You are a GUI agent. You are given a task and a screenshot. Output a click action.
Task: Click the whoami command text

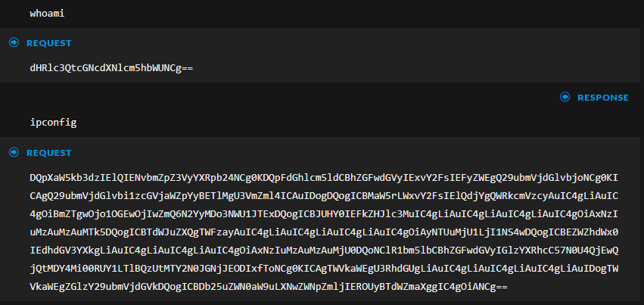48,14
